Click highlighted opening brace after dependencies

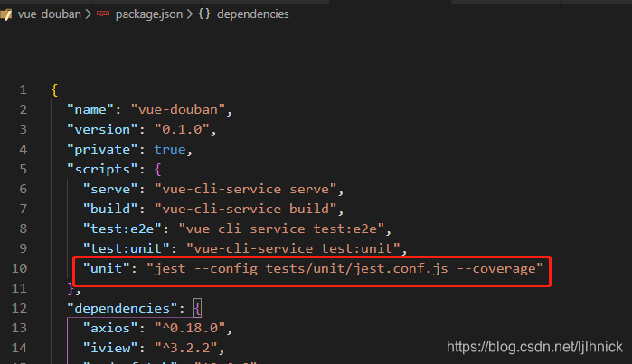[197, 309]
